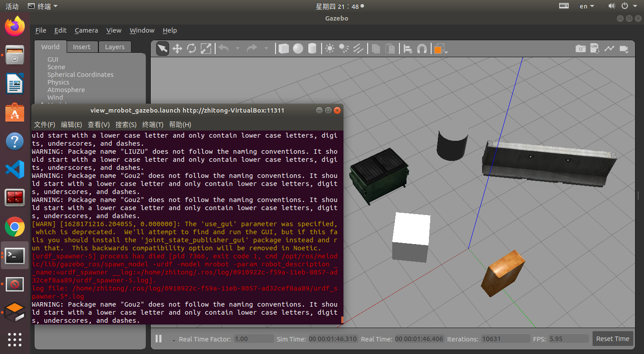Click the Redo arrow in Gazebo toolbar
Image resolution: width=644 pixels, height=354 pixels.
pyautogui.click(x=252, y=48)
